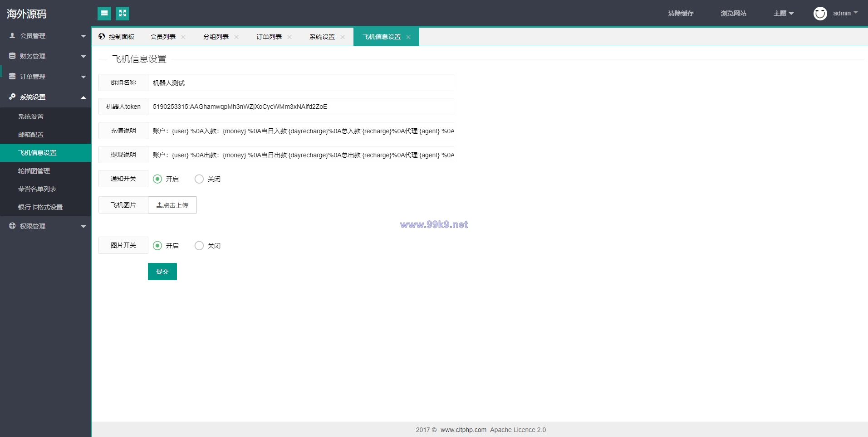This screenshot has width=868, height=437.
Task: Click the 点击上传 upload button
Action: click(172, 205)
